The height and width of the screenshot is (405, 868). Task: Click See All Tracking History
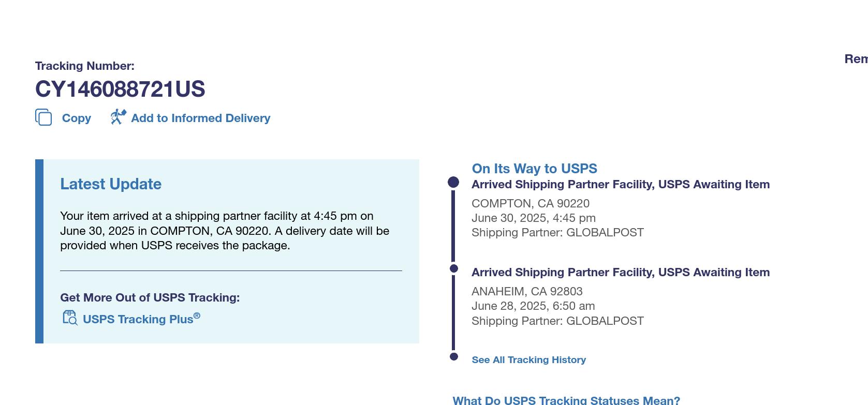[529, 359]
